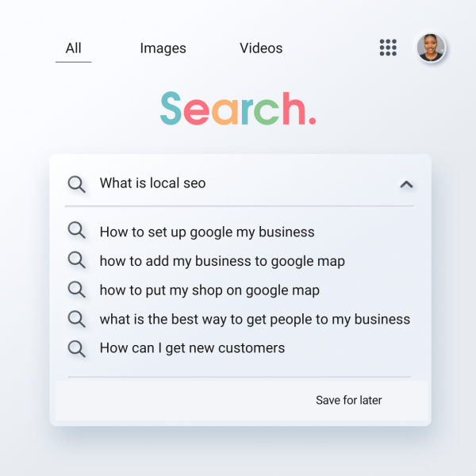The width and height of the screenshot is (476, 476).
Task: Select 'what is the best way to get people to my business'
Action: pos(255,320)
